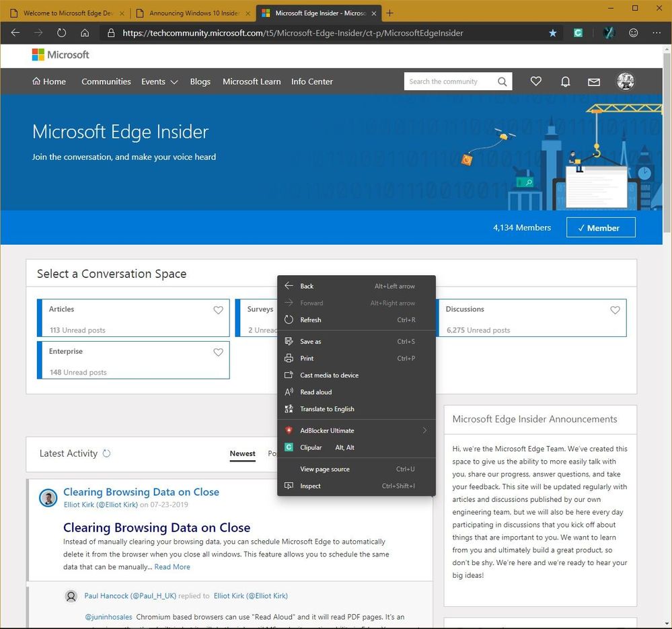Click Paul Hancock's avatar icon
Image resolution: width=672 pixels, height=629 pixels.
point(71,595)
